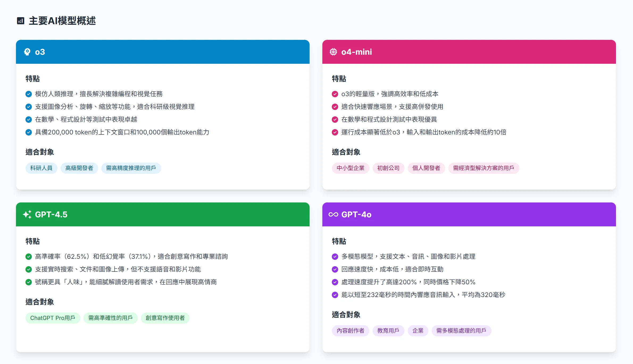Click text 處理速度提升了高達200%

tap(379, 282)
